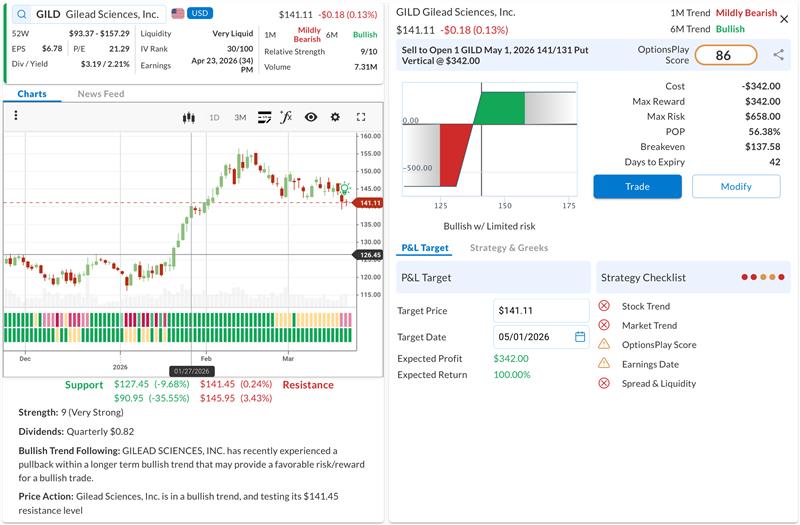Click the Modify button

[736, 186]
